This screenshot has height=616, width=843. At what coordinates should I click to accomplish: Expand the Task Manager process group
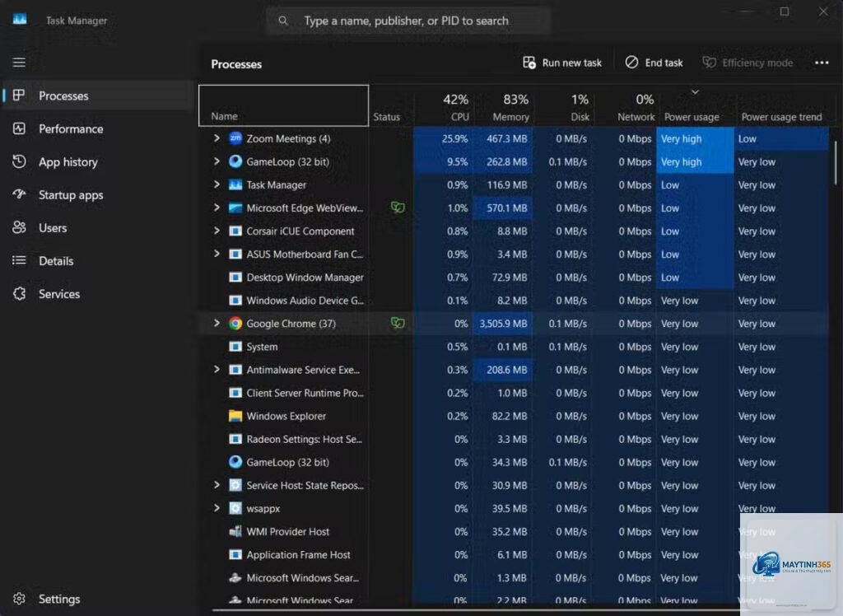(x=217, y=184)
